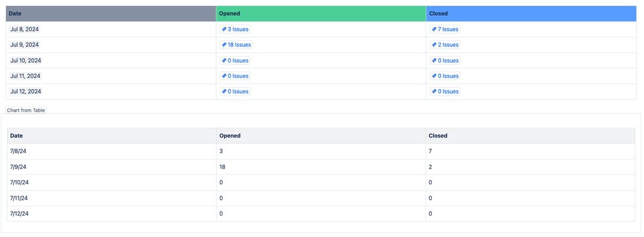Select the 'Chart from Table' macro label
Image resolution: width=644 pixels, height=237 pixels.
[26, 110]
